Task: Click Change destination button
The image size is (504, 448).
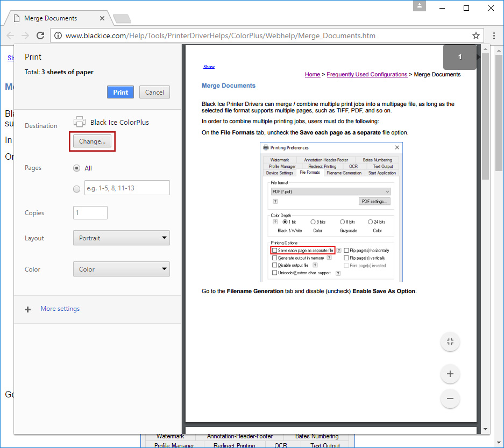Action: click(x=92, y=141)
